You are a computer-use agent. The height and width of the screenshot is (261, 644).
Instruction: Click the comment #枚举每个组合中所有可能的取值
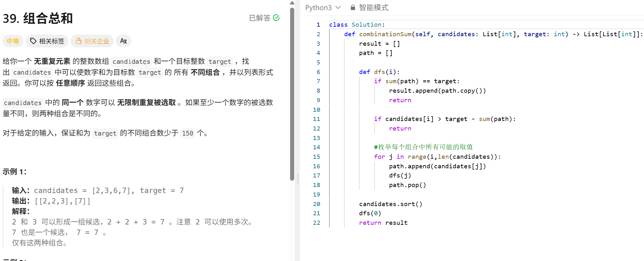tap(423, 147)
